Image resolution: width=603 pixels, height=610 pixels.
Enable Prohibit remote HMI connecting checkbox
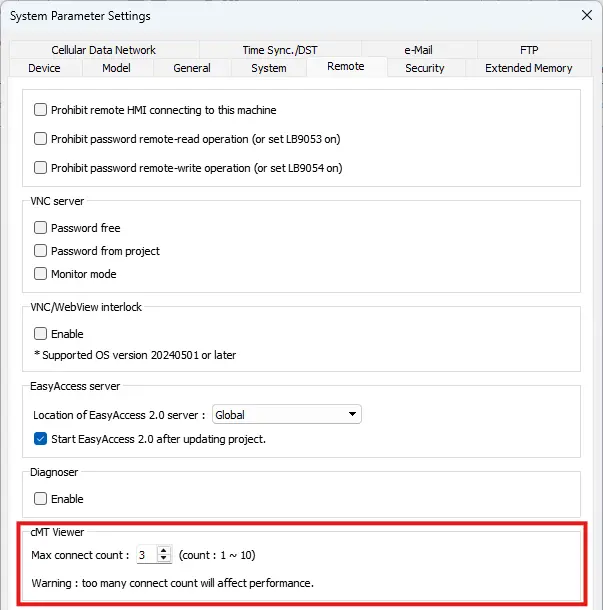coord(40,110)
